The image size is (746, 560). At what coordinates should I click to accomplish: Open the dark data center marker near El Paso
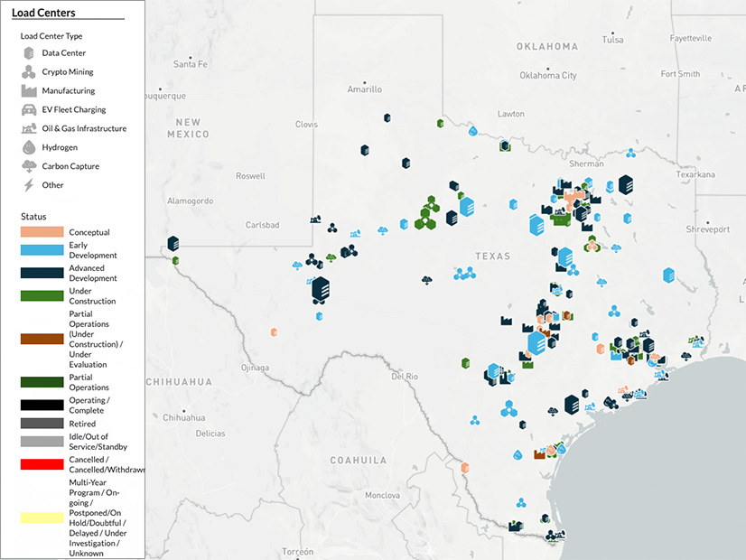(x=173, y=243)
